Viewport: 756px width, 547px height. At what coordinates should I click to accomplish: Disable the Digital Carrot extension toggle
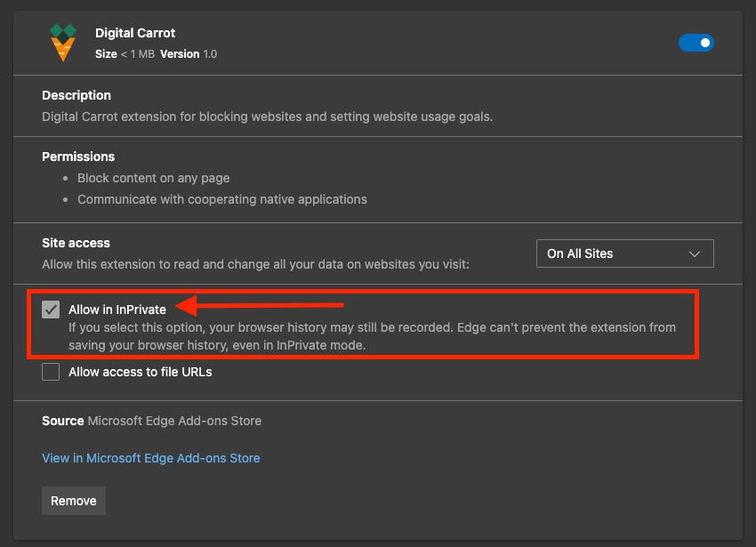[696, 43]
